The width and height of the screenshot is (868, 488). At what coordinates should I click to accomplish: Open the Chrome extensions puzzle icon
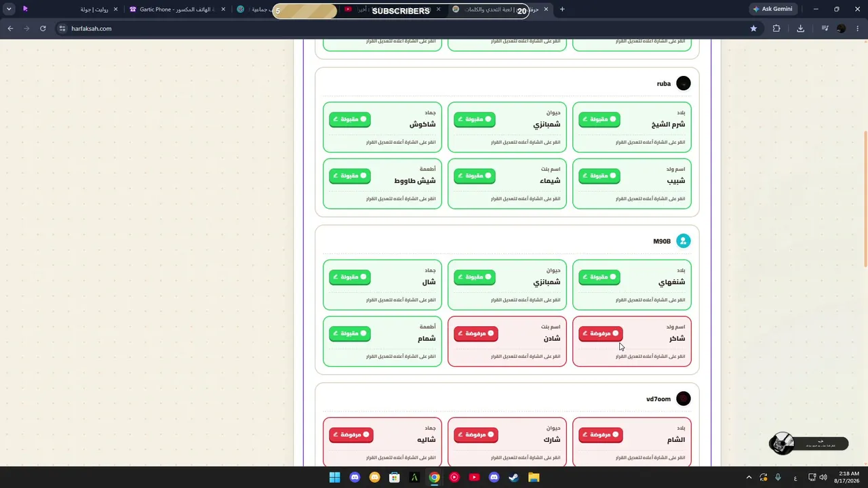[776, 28]
